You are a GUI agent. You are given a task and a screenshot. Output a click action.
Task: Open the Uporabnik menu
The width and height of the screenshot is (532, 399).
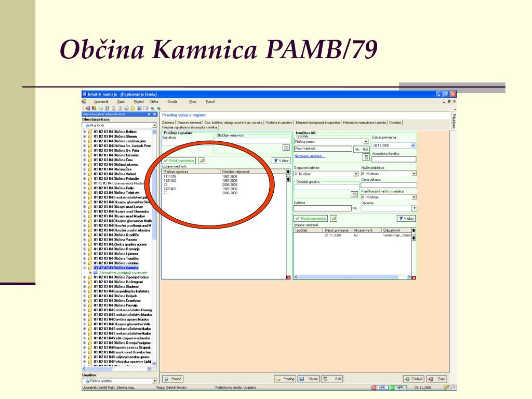pyautogui.click(x=101, y=101)
